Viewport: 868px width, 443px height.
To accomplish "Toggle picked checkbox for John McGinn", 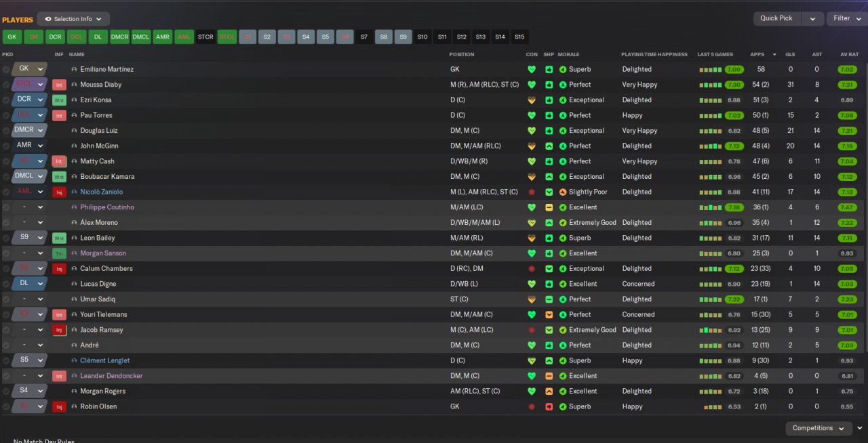I will [x=6, y=146].
